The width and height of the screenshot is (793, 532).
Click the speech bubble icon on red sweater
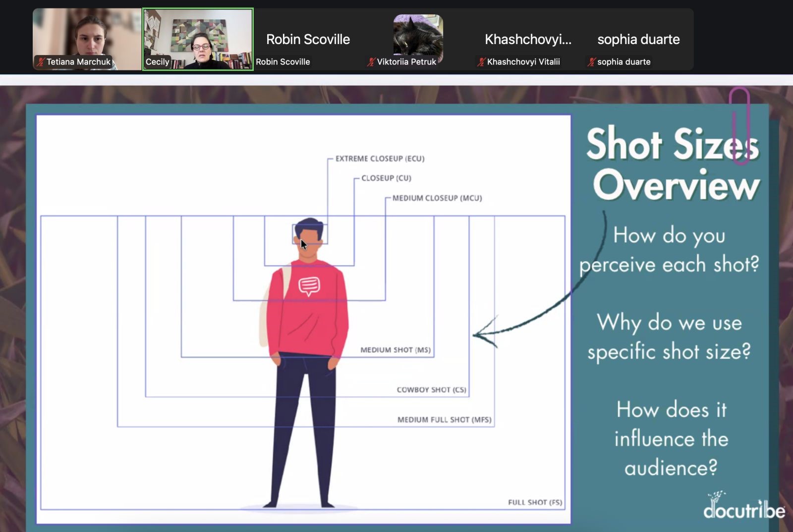pos(309,286)
